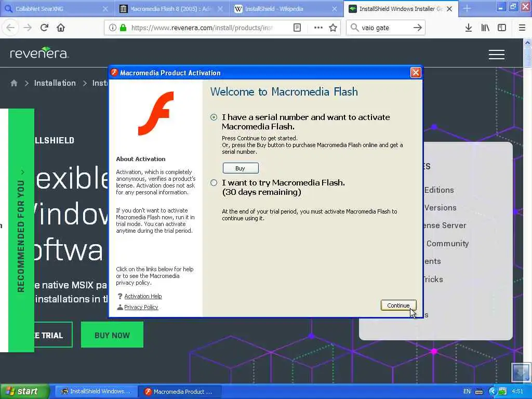Switch to Macromedia Product taskbar item
The image size is (532, 399).
coord(180,391)
